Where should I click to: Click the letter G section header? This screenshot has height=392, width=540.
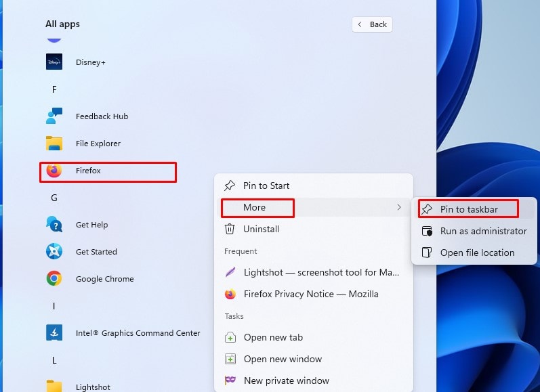pyautogui.click(x=54, y=198)
